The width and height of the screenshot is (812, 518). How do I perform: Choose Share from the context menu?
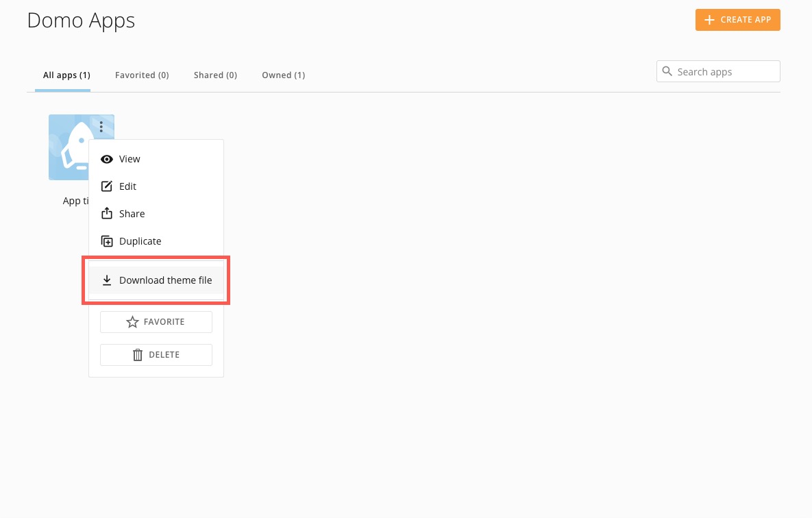[x=156, y=214]
